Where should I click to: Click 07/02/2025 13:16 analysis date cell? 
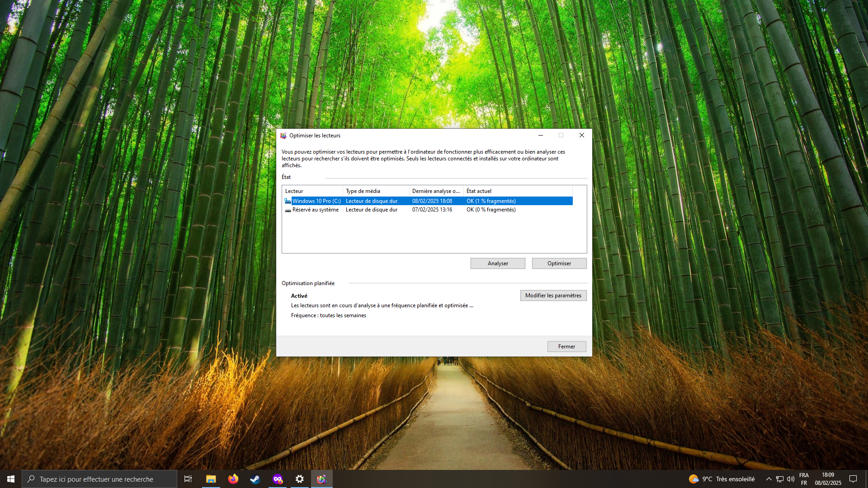[432, 210]
